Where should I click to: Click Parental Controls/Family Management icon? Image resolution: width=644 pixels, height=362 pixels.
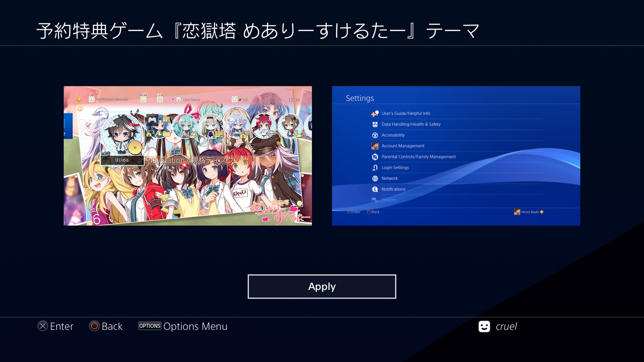(375, 157)
